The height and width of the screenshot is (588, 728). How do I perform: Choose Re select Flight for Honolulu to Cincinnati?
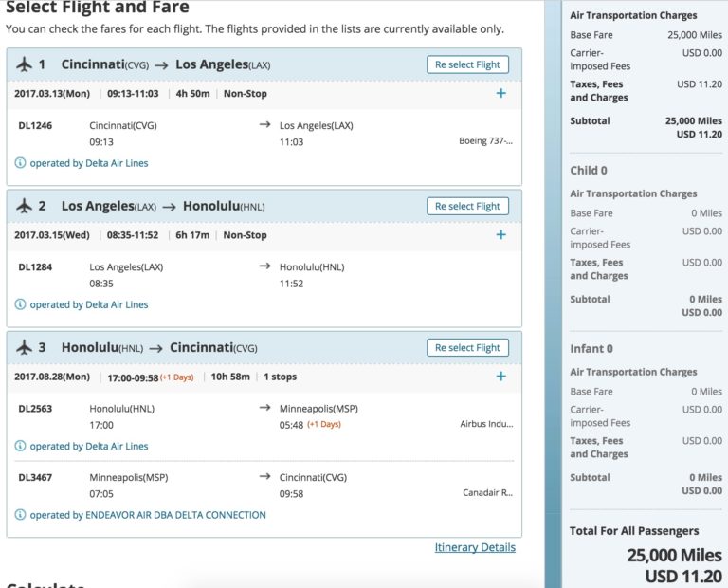pyautogui.click(x=467, y=348)
